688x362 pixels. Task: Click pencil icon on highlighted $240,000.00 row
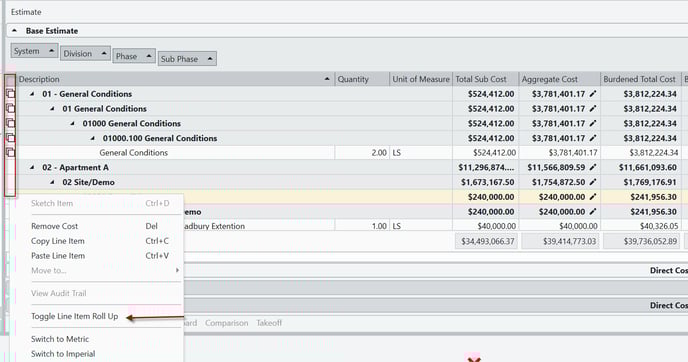coord(593,197)
